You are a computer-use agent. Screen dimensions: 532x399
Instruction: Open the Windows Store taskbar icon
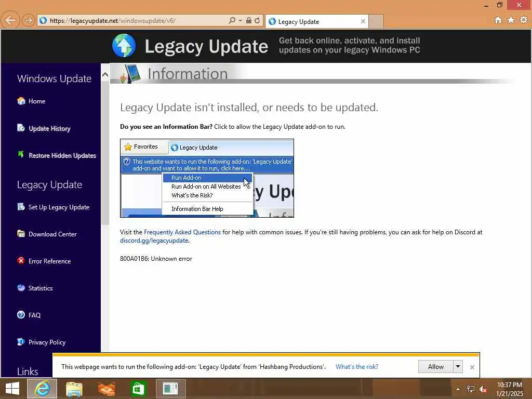[138, 389]
